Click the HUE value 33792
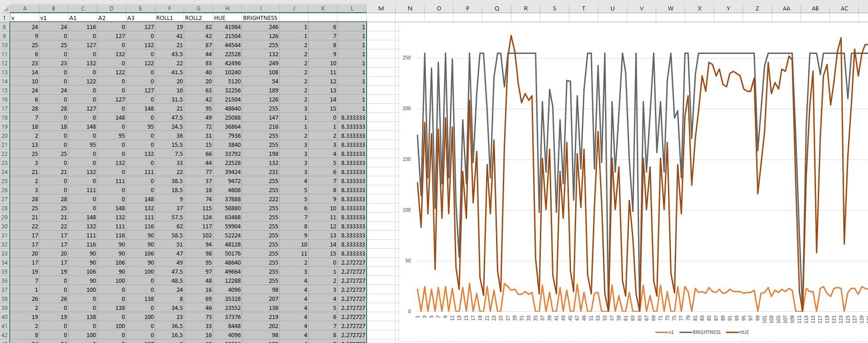 tap(227, 154)
